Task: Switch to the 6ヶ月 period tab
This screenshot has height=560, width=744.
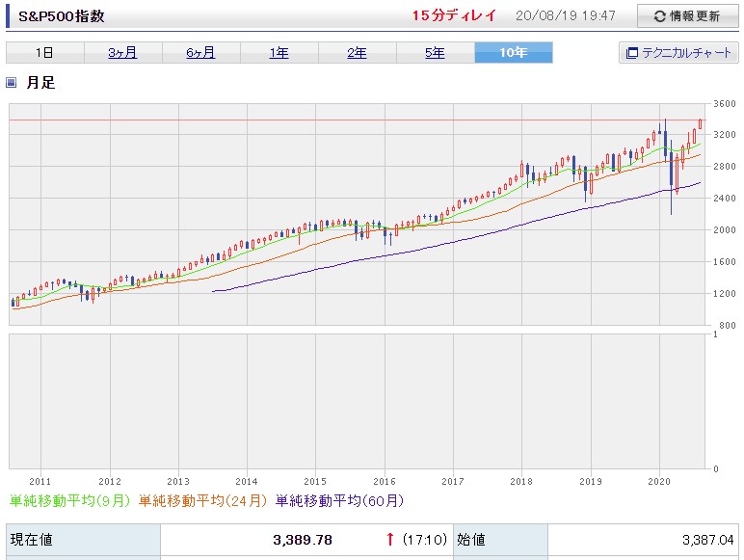Action: coord(201,53)
